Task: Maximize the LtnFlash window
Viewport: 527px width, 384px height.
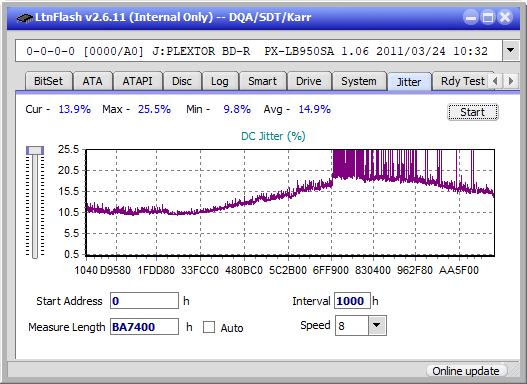Action: click(x=488, y=17)
